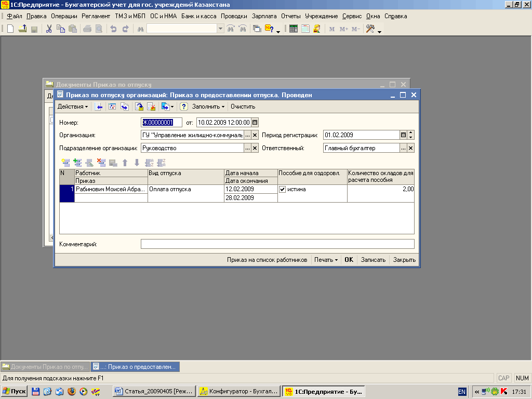Open Конфигуратор in the Windows taskbar
The image size is (532, 399).
tap(239, 392)
